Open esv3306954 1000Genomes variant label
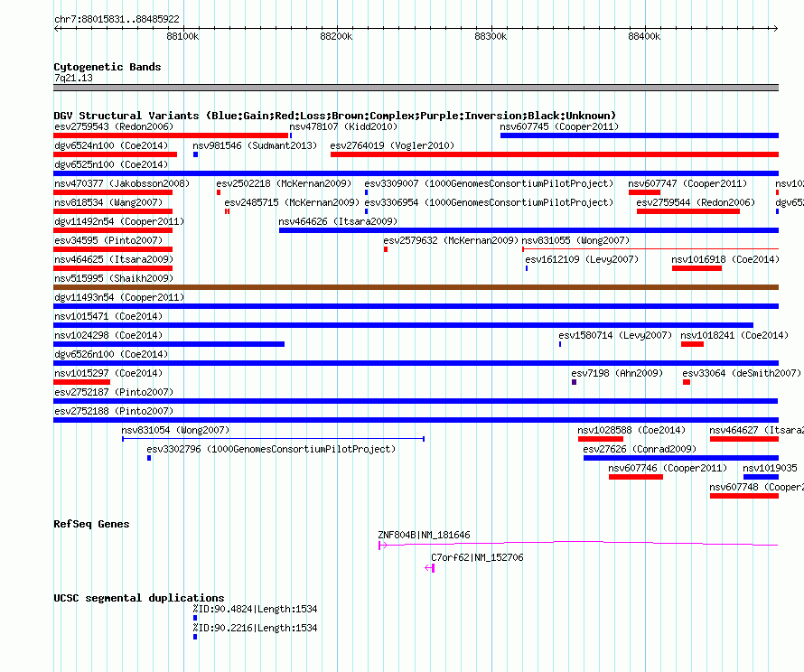804x672 pixels. coord(489,202)
